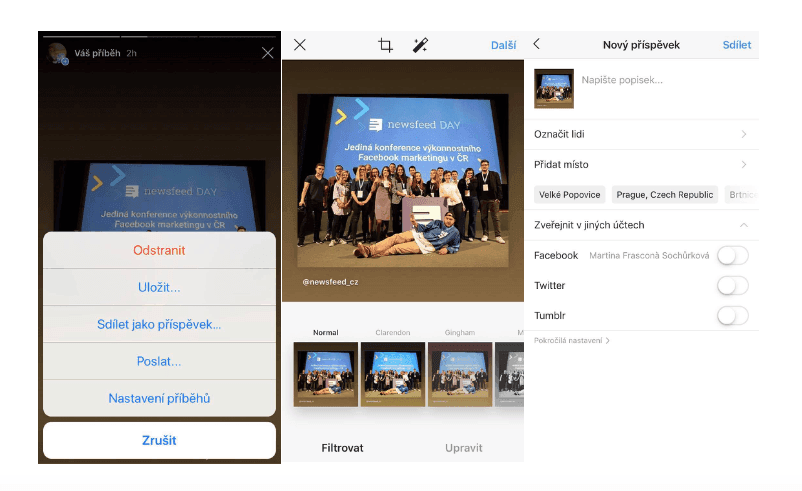Open Pokročilá nastavení link

572,341
